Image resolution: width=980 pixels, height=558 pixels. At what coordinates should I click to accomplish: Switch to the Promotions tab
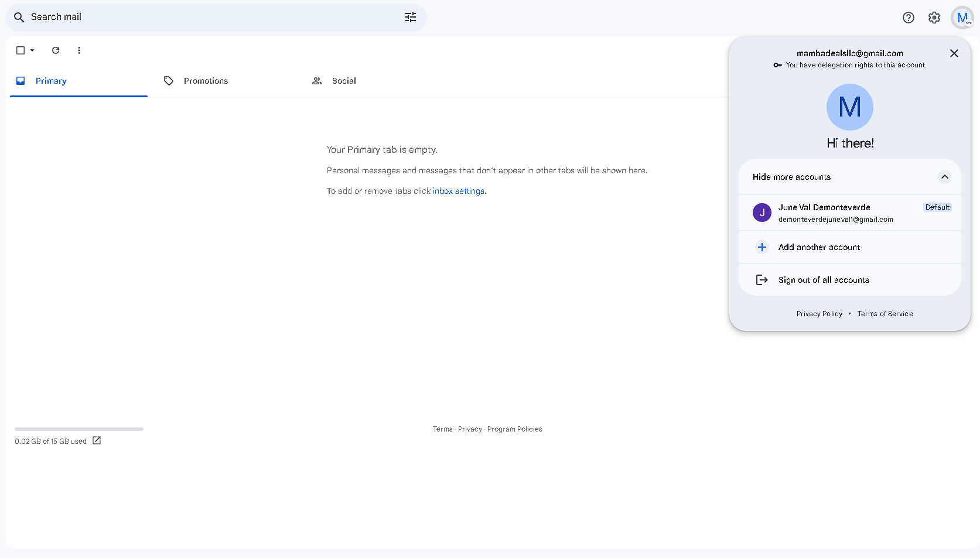[x=227, y=81]
